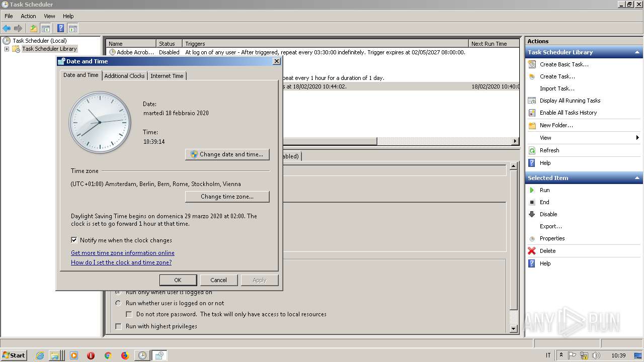This screenshot has height=362, width=644.
Task: Select the Adobe Acrobat task row
Action: click(313, 52)
